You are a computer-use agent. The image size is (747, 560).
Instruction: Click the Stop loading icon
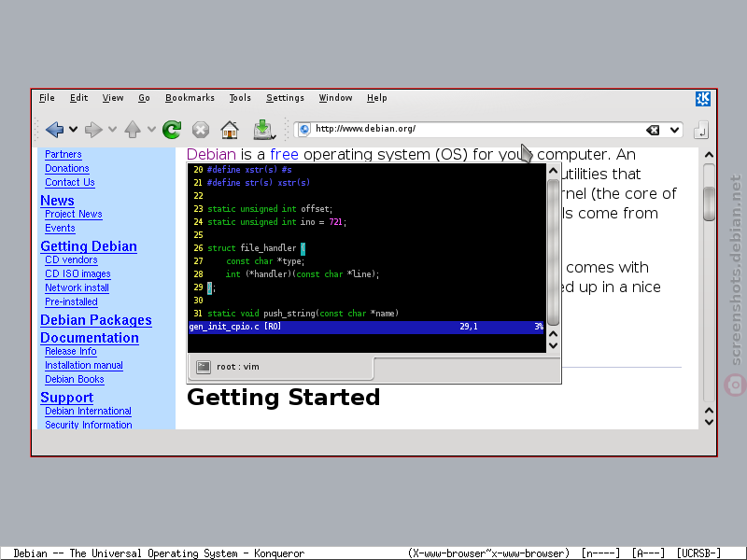201,130
